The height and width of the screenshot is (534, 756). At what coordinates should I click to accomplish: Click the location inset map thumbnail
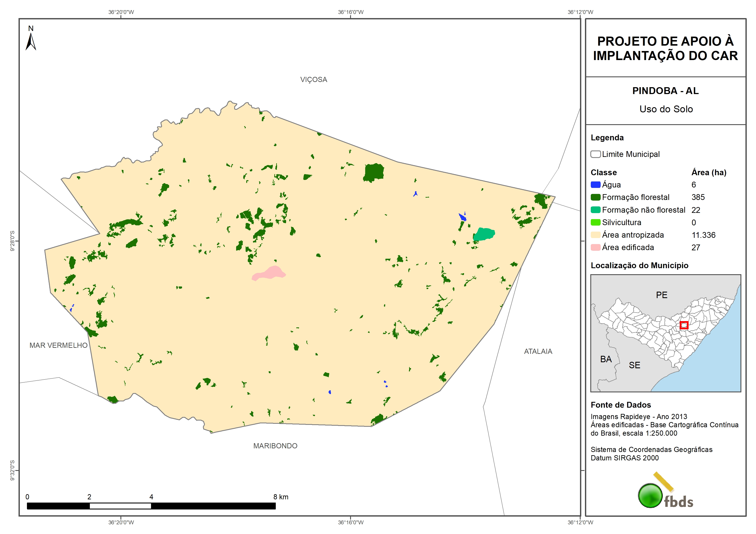[666, 333]
